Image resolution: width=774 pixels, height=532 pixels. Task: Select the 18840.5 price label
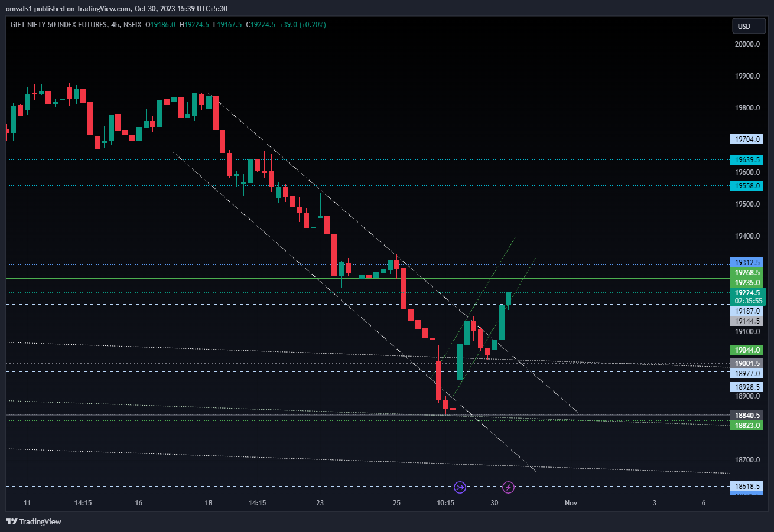click(x=747, y=415)
